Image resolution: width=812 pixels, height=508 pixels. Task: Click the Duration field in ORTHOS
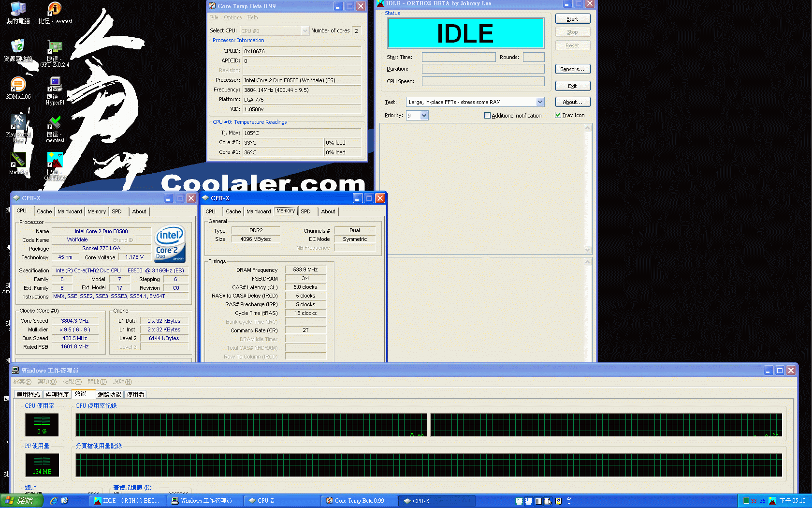(x=483, y=69)
